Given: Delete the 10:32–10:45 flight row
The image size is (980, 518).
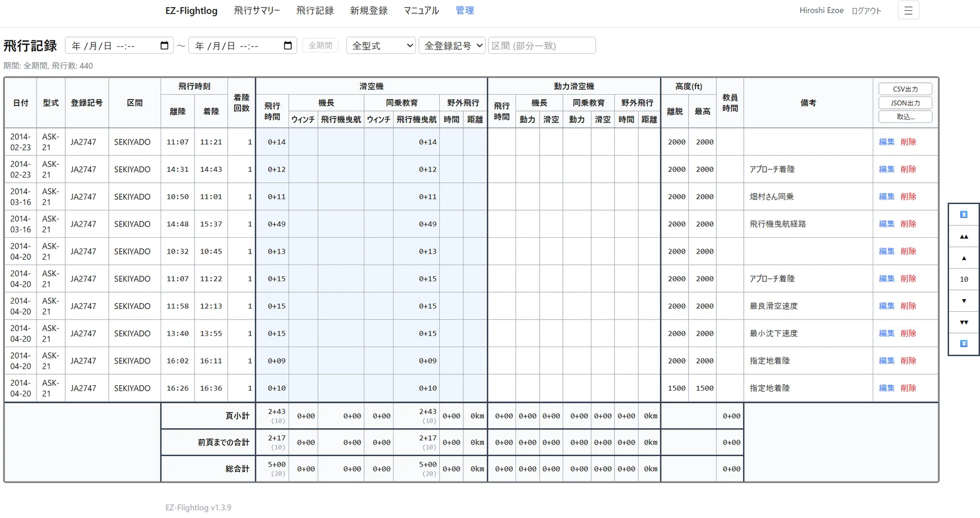Looking at the screenshot, I should click(908, 251).
